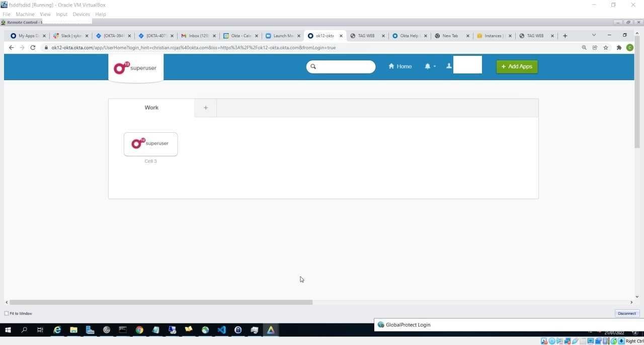
Task: Open Visual Studio Code from the taskbar
Action: (x=221, y=330)
